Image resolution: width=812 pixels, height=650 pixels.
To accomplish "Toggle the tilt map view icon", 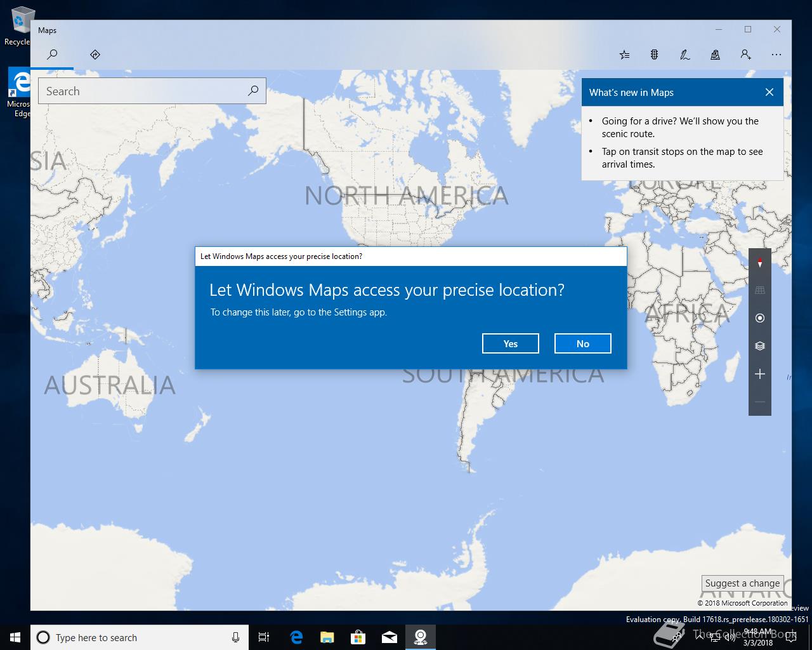I will click(x=760, y=290).
